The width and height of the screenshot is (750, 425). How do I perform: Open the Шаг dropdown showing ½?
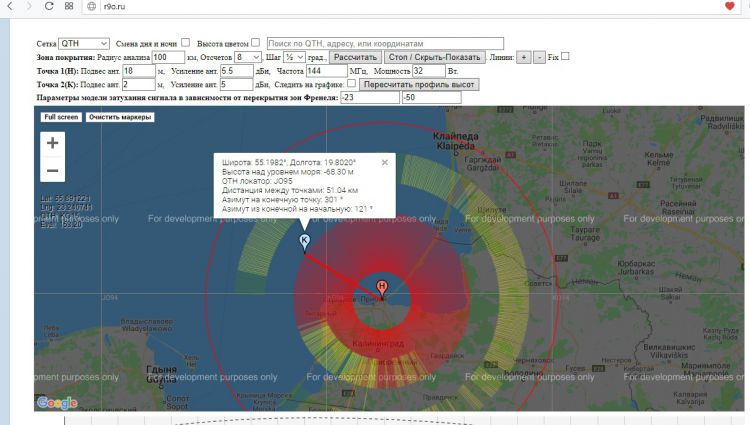[x=294, y=57]
